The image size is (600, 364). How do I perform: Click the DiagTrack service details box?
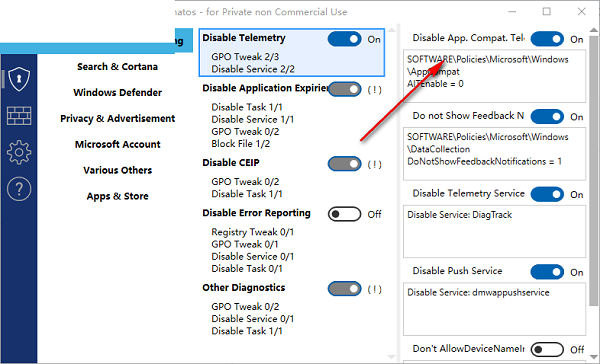[494, 232]
